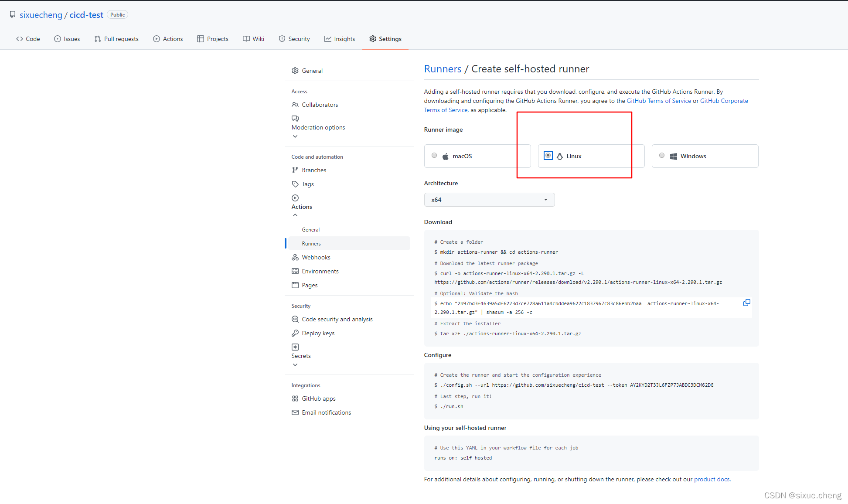Screen dimensions: 848x504
Task: Click the General gear icon in sidebar
Action: click(x=295, y=71)
